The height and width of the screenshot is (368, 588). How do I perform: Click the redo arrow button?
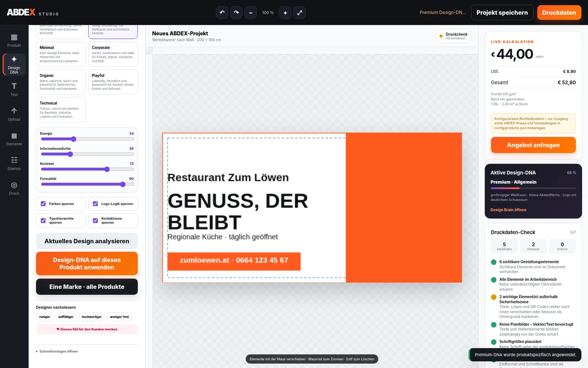point(236,13)
